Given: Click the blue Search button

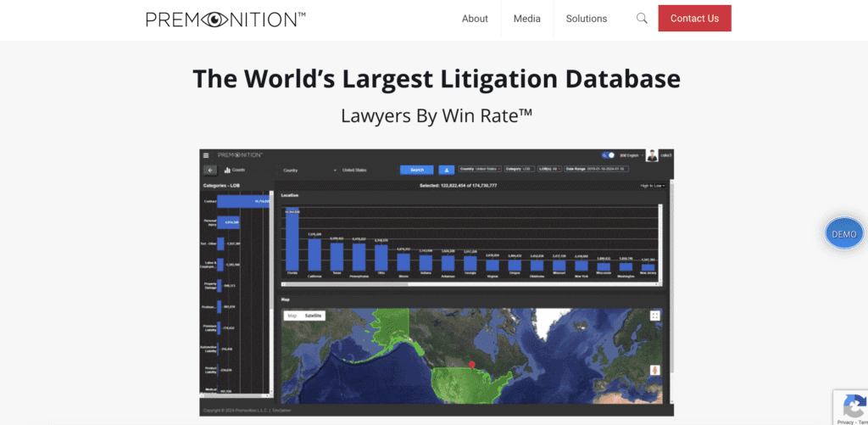Looking at the screenshot, I should 417,171.
